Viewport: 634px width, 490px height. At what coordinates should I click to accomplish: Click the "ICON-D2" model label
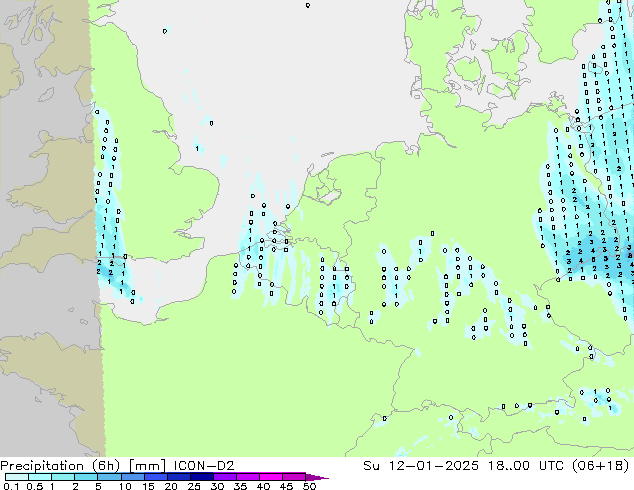click(204, 465)
